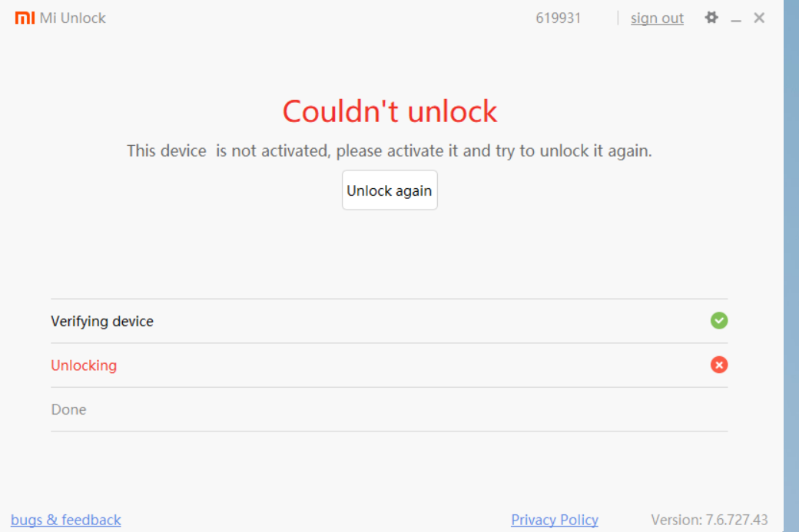Click the Mi logo icon

coord(25,18)
